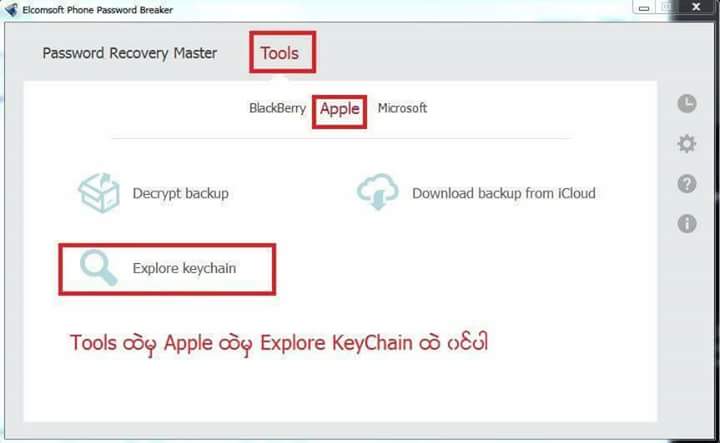The width and height of the screenshot is (720, 443).
Task: Choose the BlackBerry sub-tab
Action: (x=277, y=108)
